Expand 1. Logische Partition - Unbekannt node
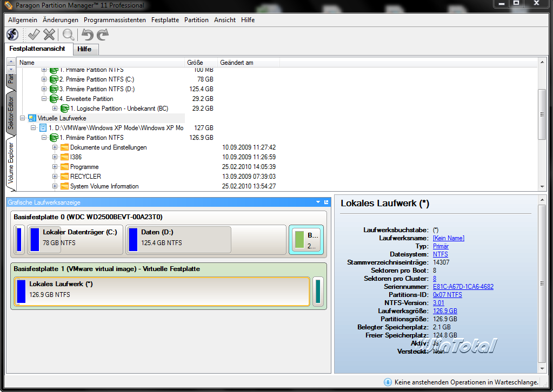553x392 pixels. pos(55,109)
